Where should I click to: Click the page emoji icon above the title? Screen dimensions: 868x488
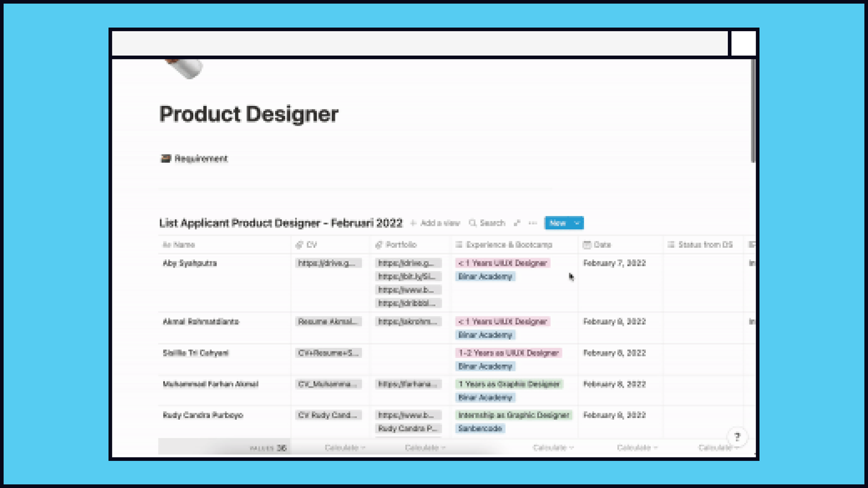[184, 68]
